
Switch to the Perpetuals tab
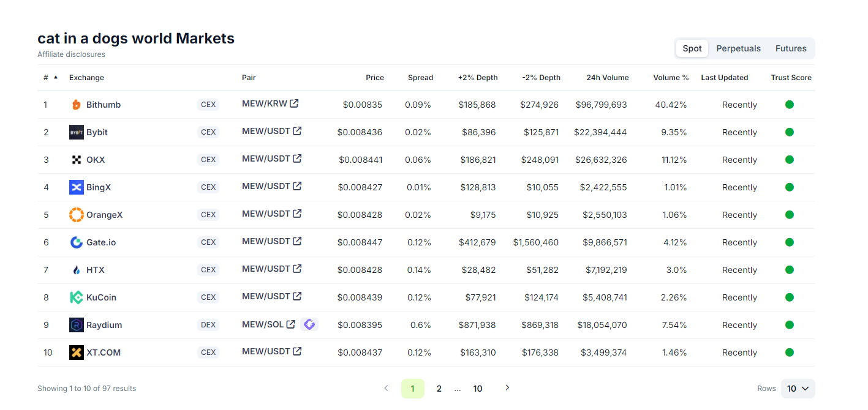tap(738, 48)
